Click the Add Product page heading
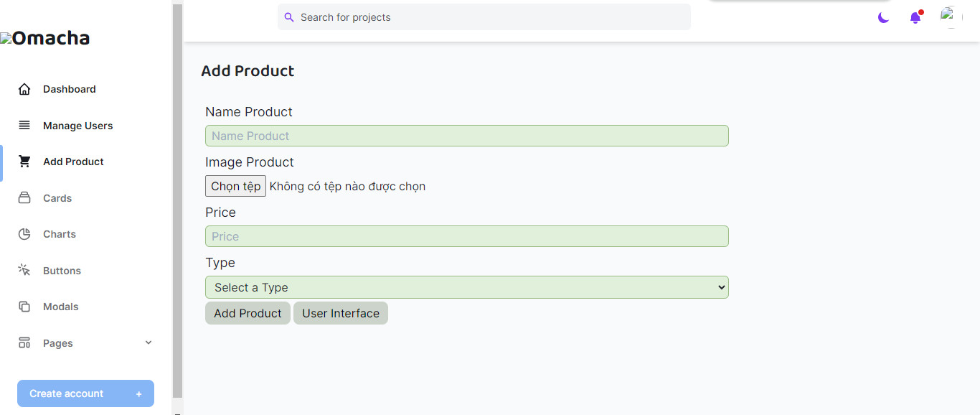The image size is (980, 415). pos(248,71)
